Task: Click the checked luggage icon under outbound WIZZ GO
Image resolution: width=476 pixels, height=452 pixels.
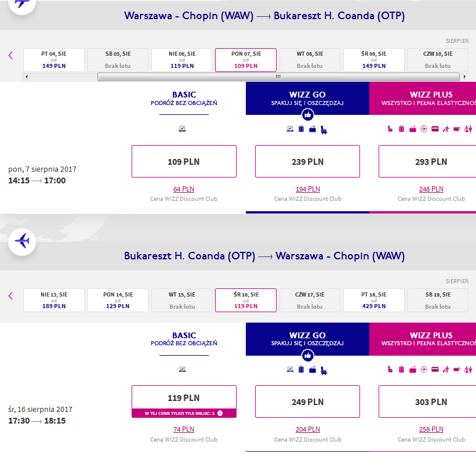Action: (301, 129)
